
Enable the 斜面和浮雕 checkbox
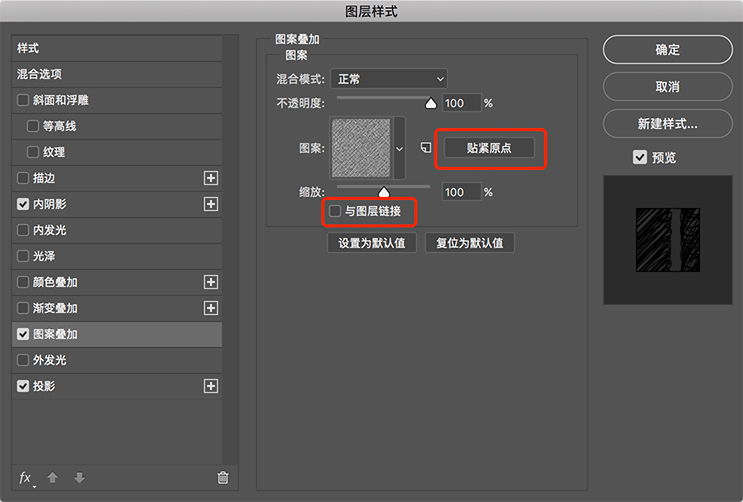(23, 100)
